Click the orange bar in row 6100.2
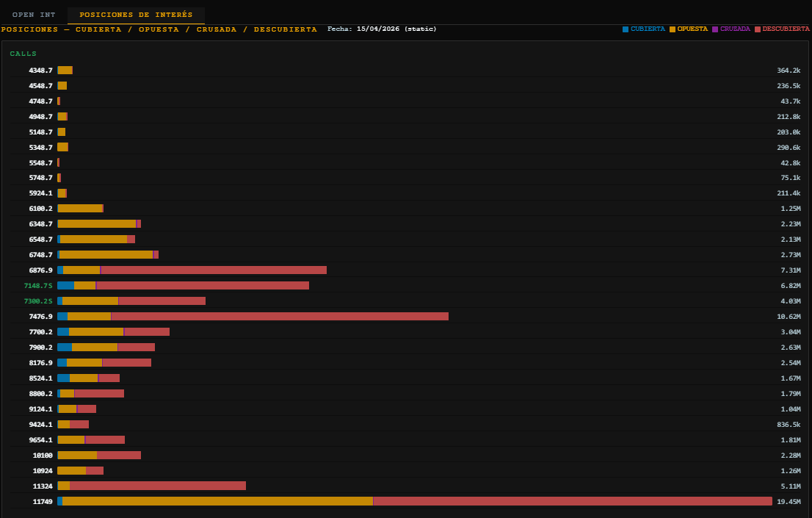The image size is (812, 518). [80, 209]
